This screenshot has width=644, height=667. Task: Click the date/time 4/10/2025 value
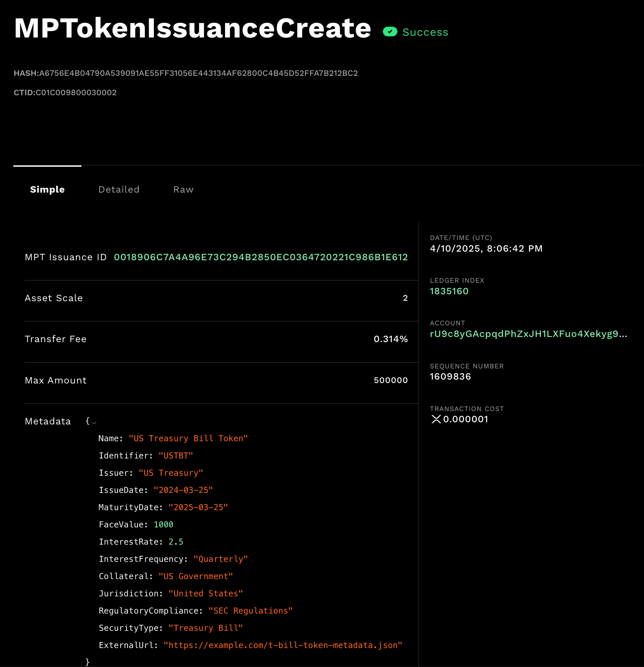click(x=486, y=249)
